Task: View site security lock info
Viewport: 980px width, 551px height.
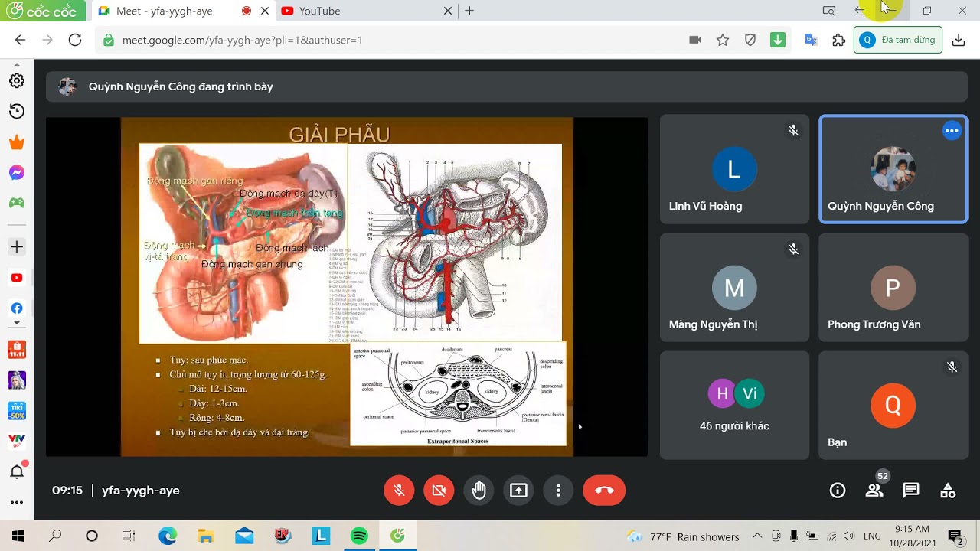Action: [x=108, y=40]
